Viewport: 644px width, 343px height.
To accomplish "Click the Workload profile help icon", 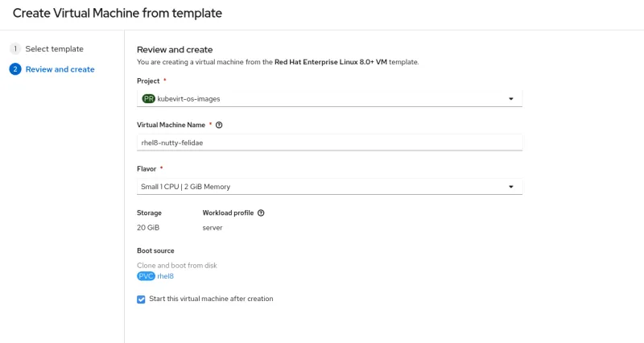I will [261, 213].
